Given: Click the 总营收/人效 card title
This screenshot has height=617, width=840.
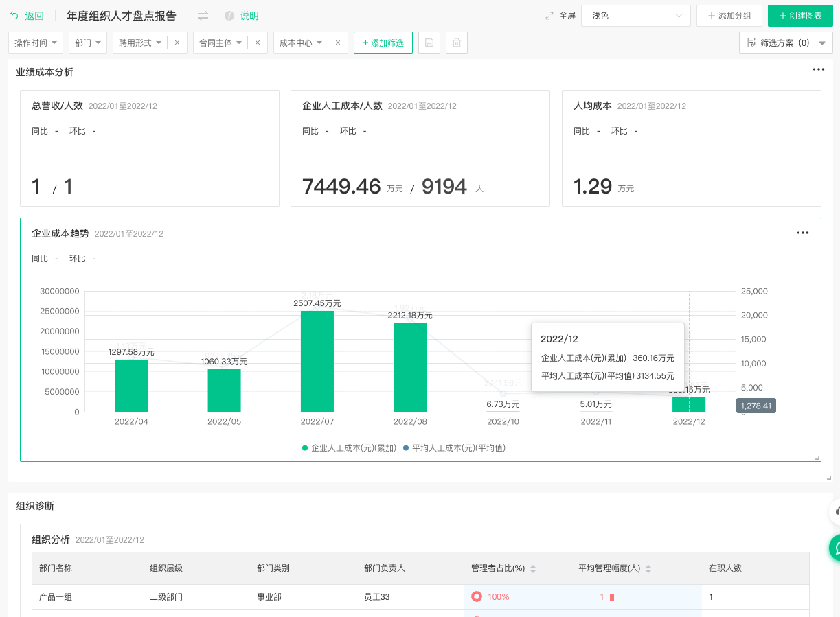Looking at the screenshot, I should click(x=57, y=106).
